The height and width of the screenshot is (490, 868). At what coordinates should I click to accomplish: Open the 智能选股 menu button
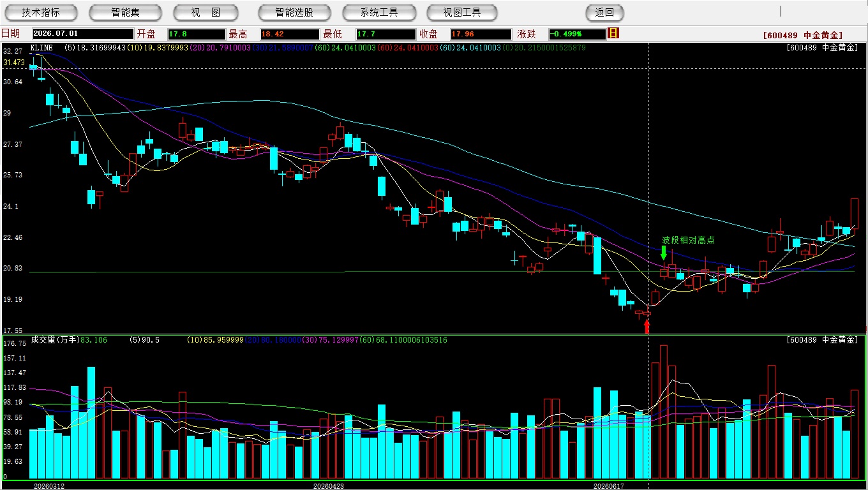[x=294, y=12]
